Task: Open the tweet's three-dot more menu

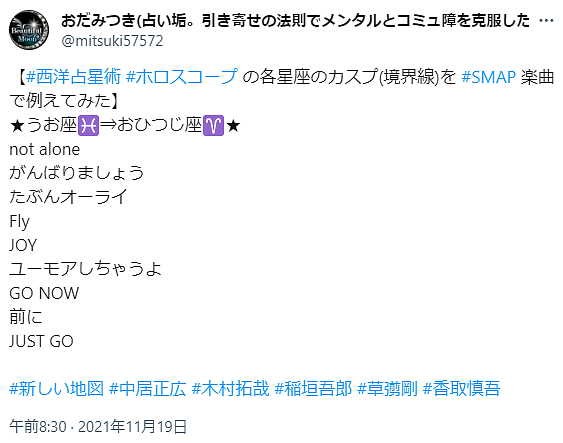Action: click(546, 21)
